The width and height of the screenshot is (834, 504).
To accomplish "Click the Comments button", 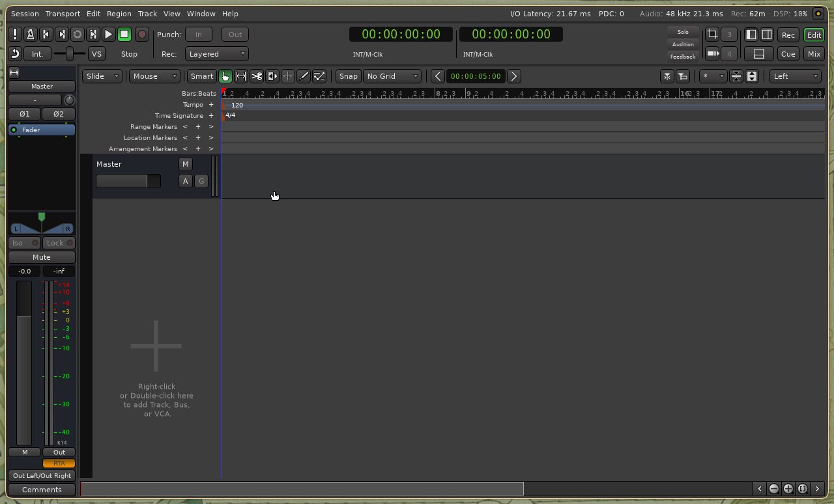I will (x=42, y=490).
